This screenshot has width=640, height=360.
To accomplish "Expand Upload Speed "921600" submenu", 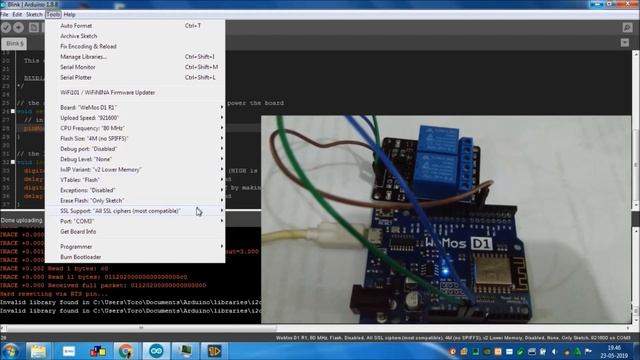I will [x=135, y=118].
